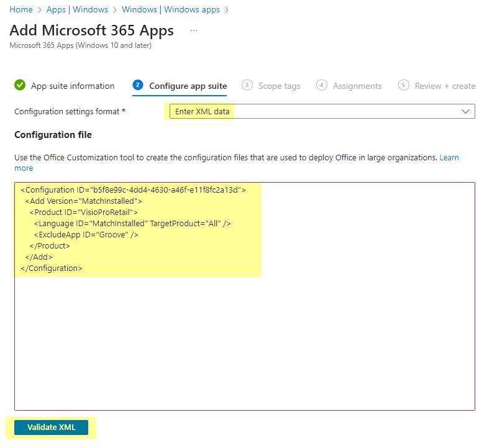Open the Assignments tab

[357, 86]
